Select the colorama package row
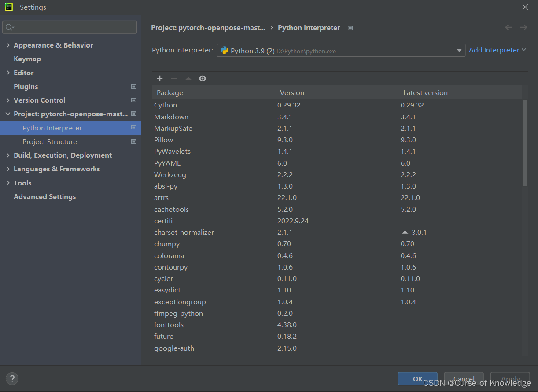Viewport: 538px width, 392px height. tap(337, 255)
